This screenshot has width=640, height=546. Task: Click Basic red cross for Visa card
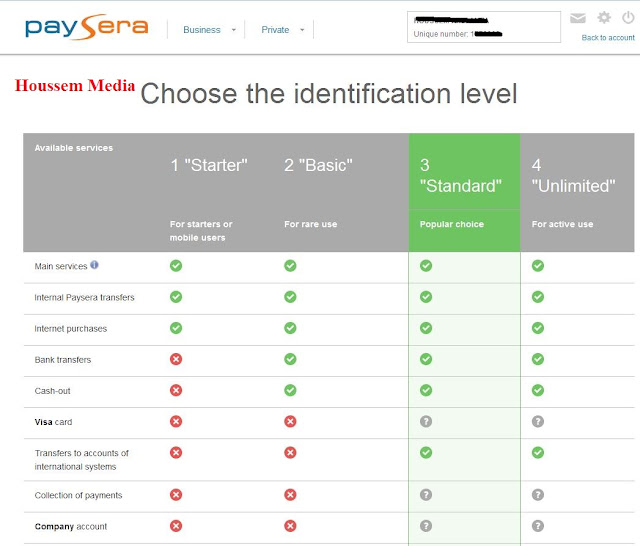(290, 421)
